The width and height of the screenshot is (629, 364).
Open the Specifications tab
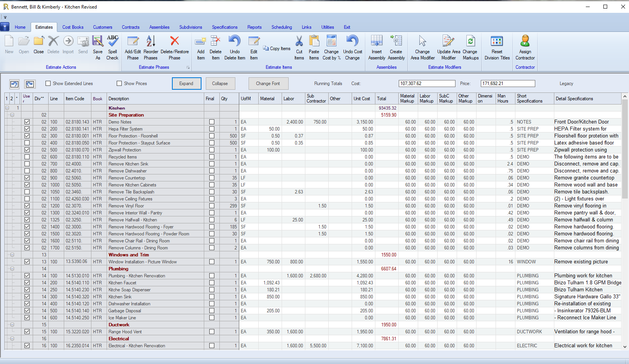[x=224, y=27]
